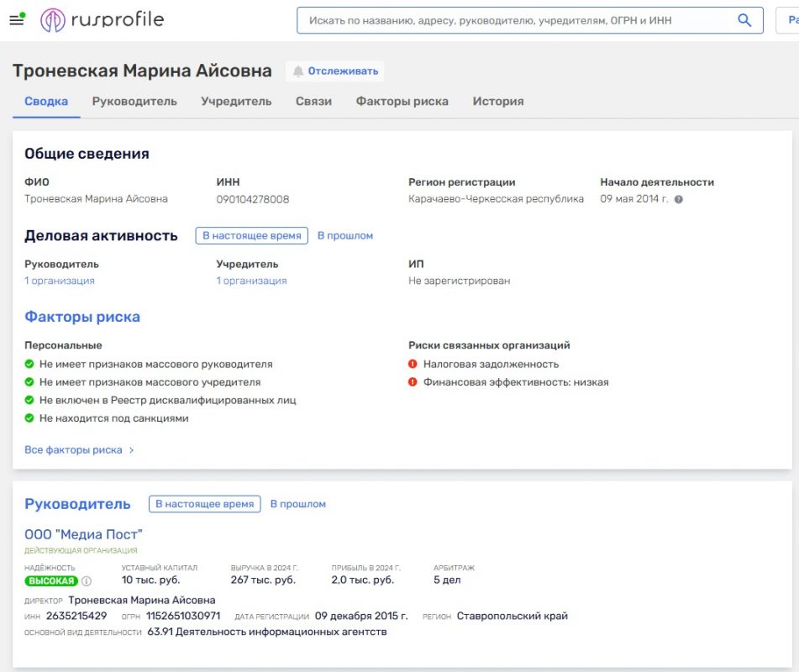The height and width of the screenshot is (672, 799).
Task: Switch Руководитель section to 'В прошлом'
Action: coord(297,504)
